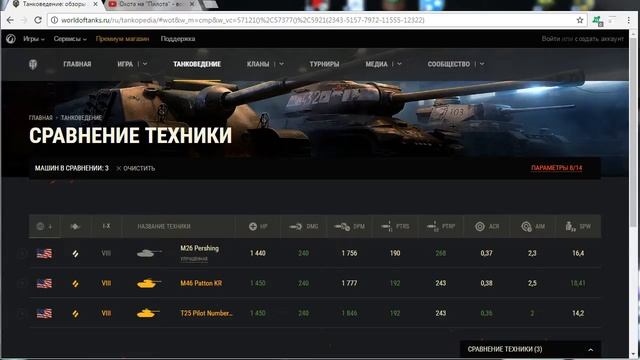Screen dimensions: 640x360
Task: Open the Chrome three-dot menu
Action: (x=629, y=20)
